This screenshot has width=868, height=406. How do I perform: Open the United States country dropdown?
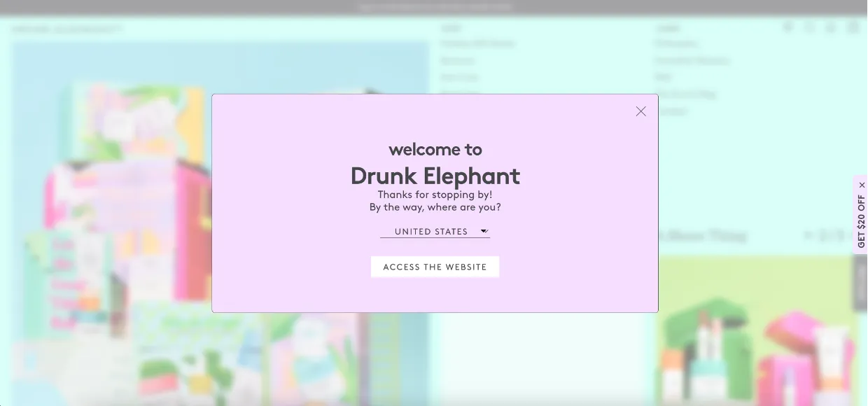tap(435, 232)
